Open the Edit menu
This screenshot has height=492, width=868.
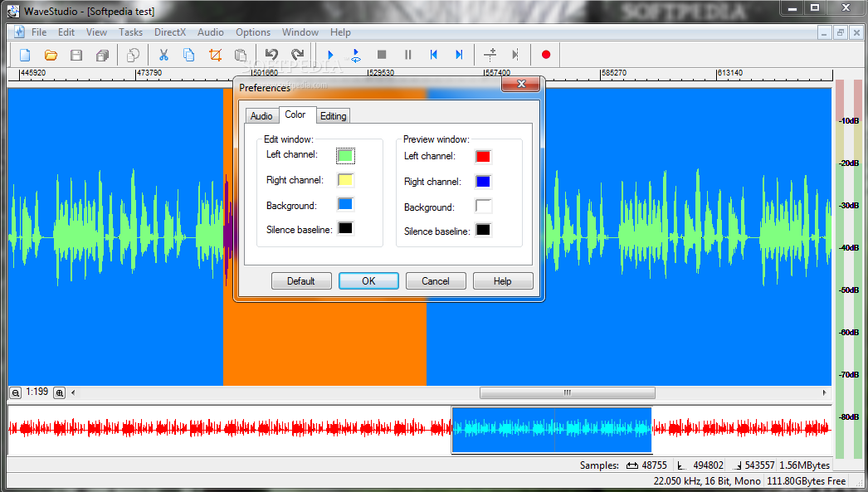coord(66,32)
